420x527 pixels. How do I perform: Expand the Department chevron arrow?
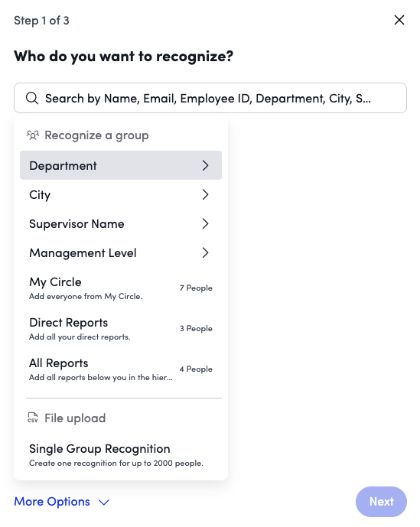tap(206, 165)
